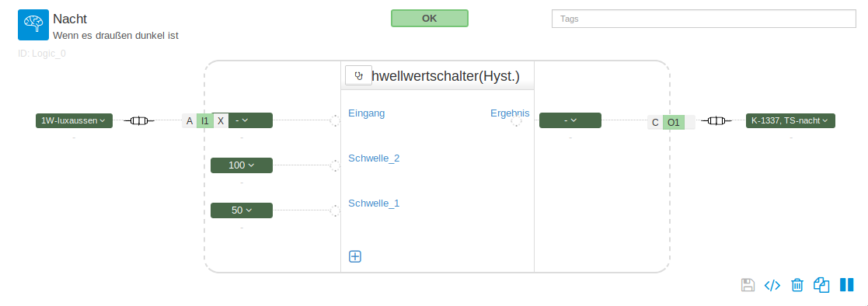Click the input filter symbol after 1W-luxaussen

point(139,120)
